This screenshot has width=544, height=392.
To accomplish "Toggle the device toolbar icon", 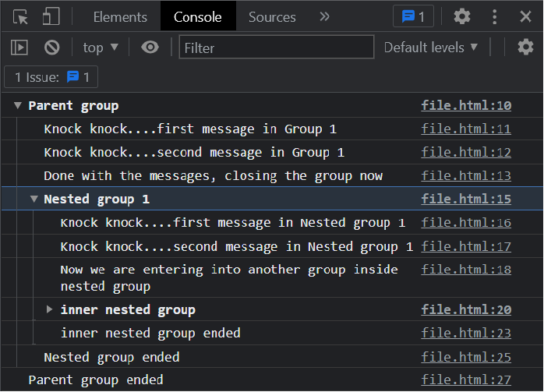I will [51, 16].
